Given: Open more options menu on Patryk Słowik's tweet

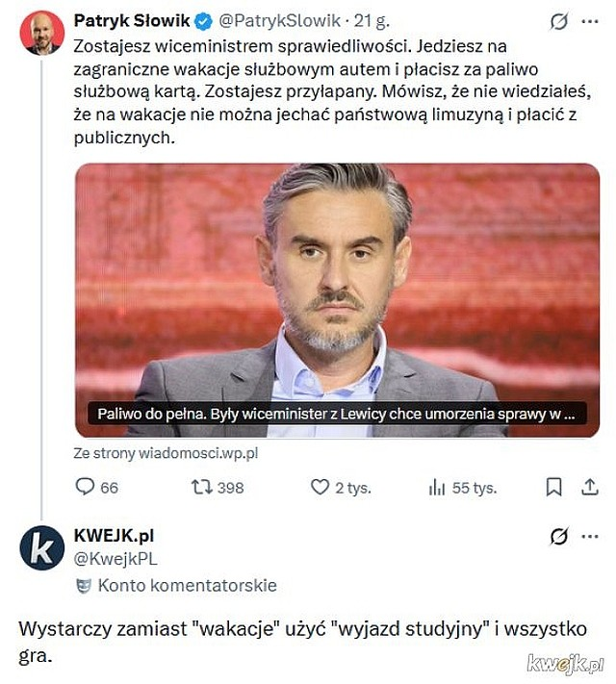Looking at the screenshot, I should [x=589, y=20].
